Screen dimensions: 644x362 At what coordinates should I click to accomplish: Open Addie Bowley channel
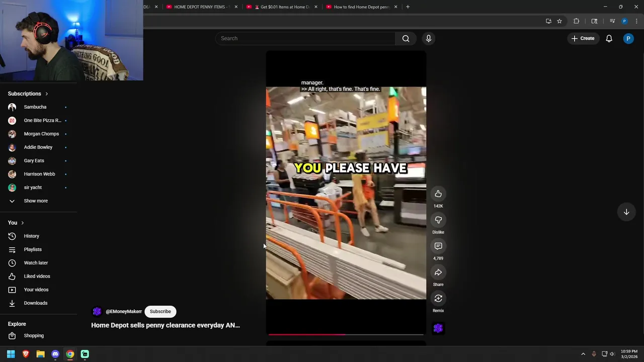pos(39,147)
